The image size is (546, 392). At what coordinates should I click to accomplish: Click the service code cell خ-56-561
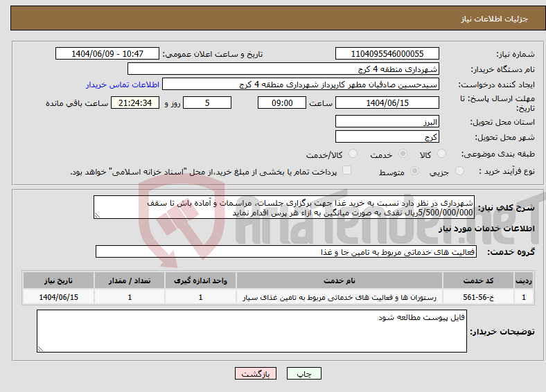479,297
